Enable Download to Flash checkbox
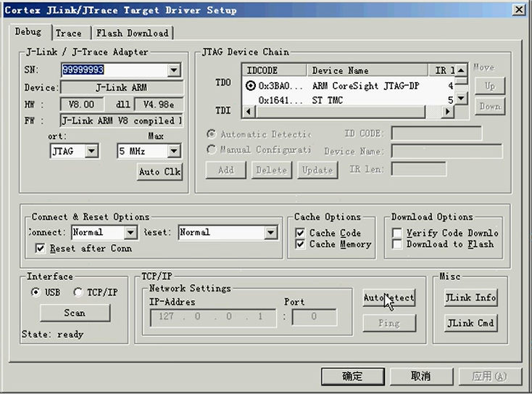This screenshot has height=394, width=532. click(397, 245)
